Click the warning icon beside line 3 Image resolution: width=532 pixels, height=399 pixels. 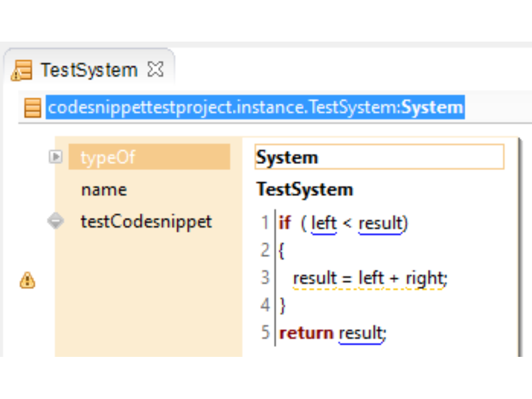(27, 280)
